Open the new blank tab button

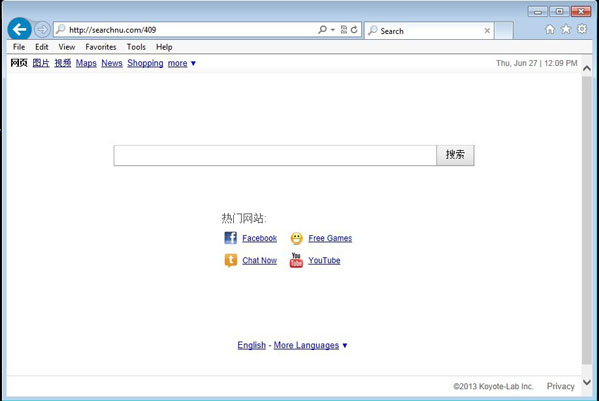(503, 31)
